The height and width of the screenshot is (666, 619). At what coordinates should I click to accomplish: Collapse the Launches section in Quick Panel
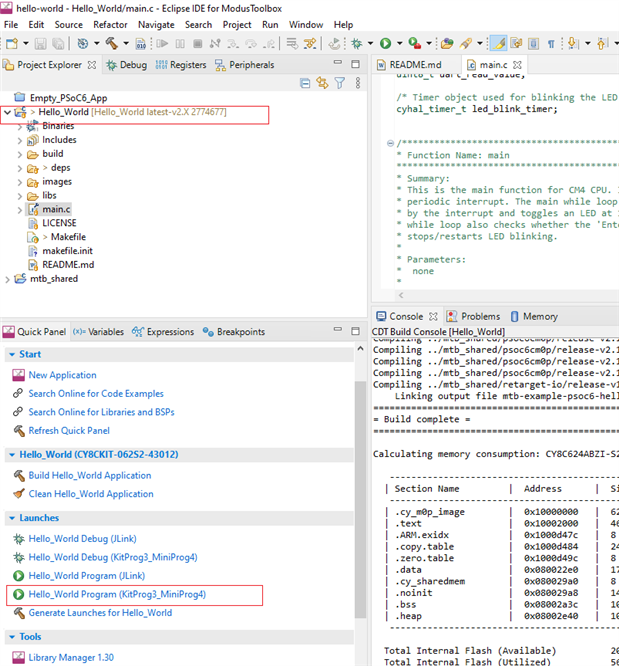click(x=12, y=518)
